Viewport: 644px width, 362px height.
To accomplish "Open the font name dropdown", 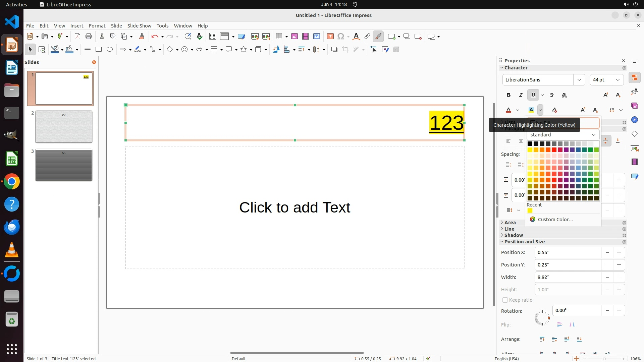I will [579, 80].
